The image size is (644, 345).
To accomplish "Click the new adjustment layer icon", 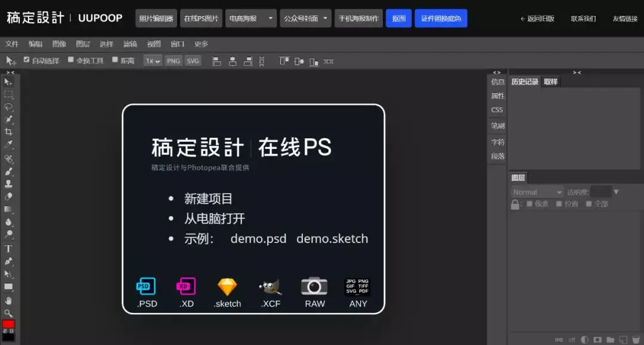I will coord(584,340).
